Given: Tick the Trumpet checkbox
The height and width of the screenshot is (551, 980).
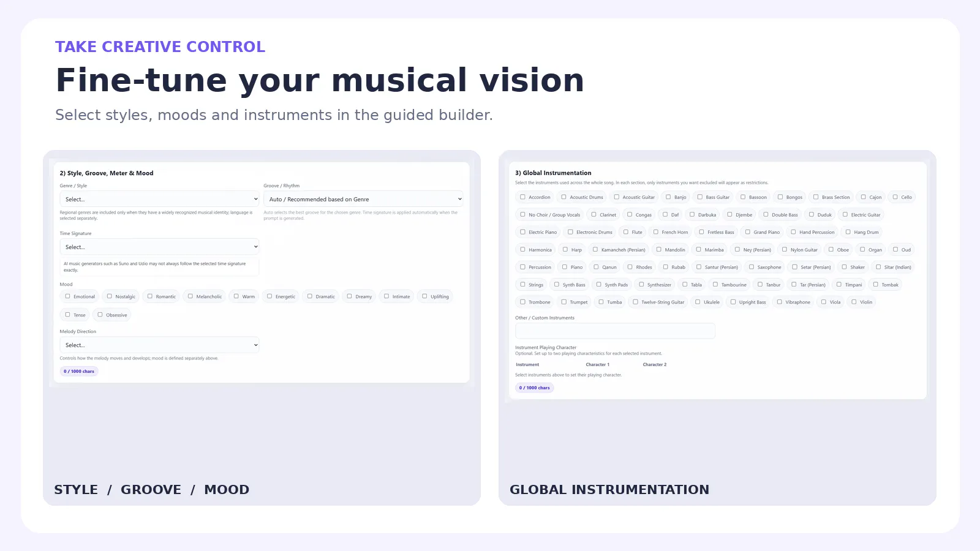Looking at the screenshot, I should (x=564, y=302).
